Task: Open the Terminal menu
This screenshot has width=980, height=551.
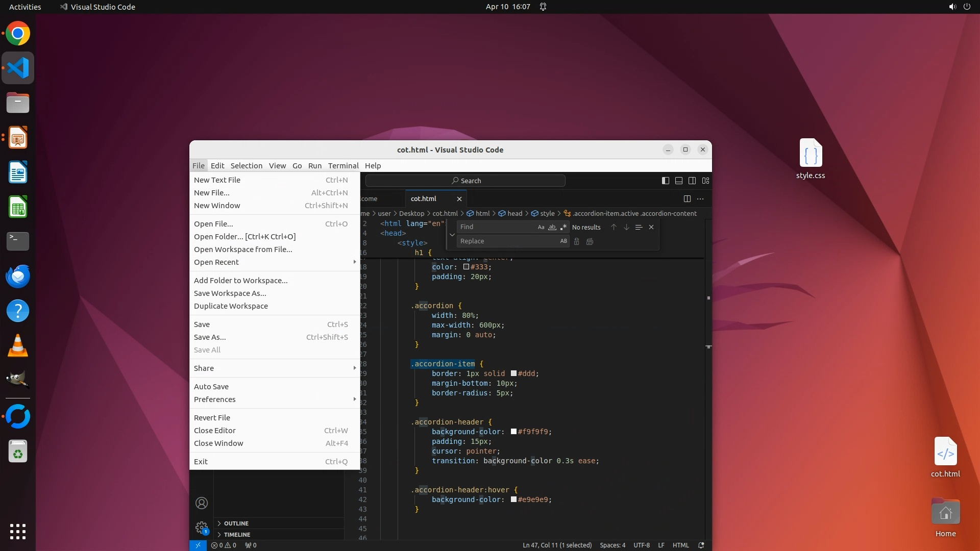Action: 343,166
